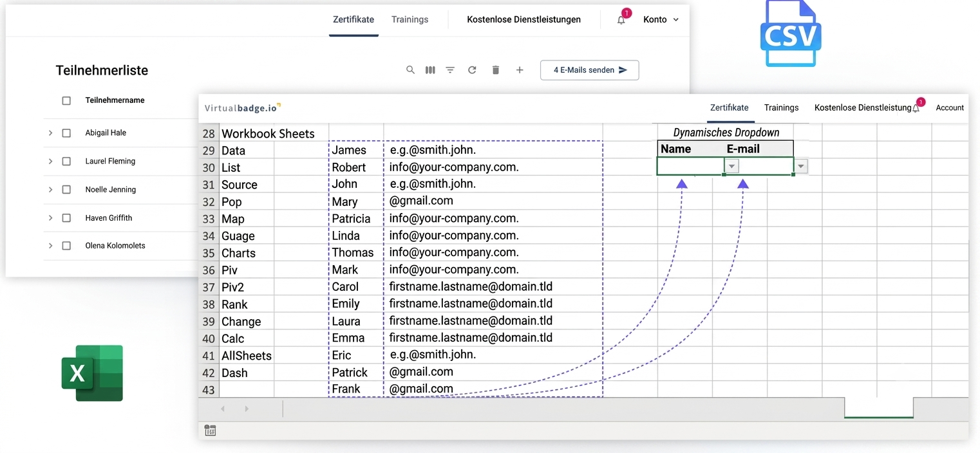This screenshot has width=980, height=453.
Task: Select the cell containing Thomas
Action: 355,253
